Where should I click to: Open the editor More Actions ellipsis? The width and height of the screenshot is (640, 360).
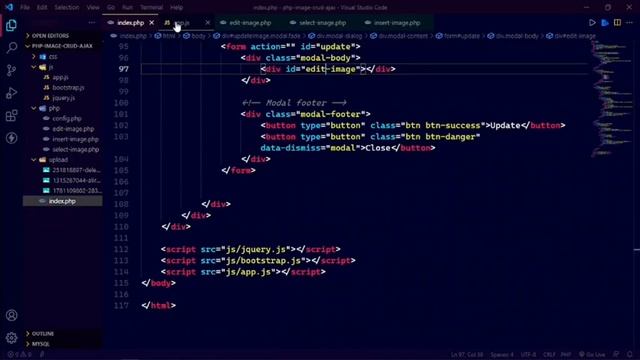[x=629, y=23]
